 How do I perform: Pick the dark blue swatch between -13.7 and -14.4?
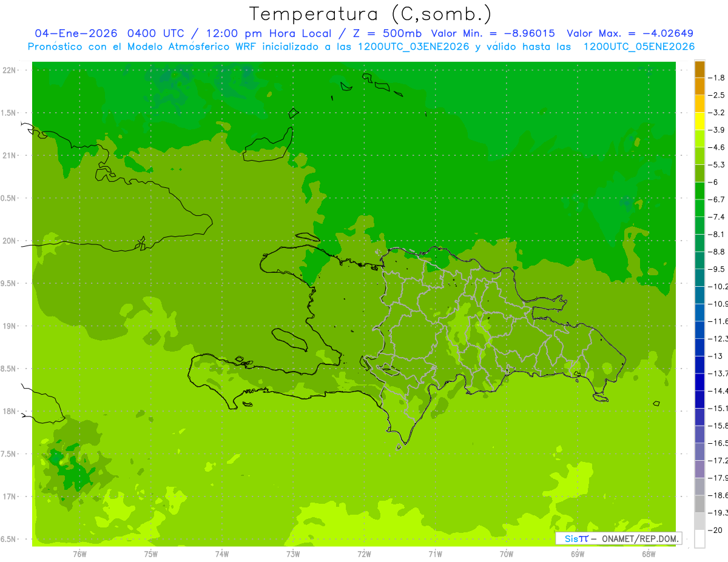click(x=699, y=383)
